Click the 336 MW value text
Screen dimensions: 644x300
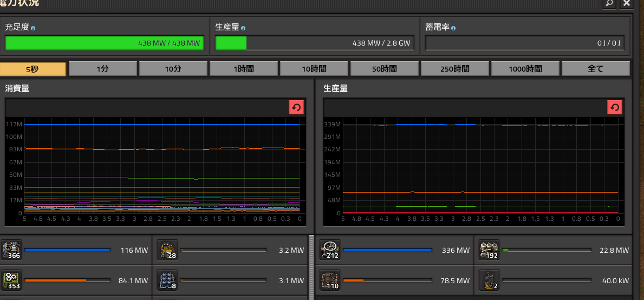(456, 250)
